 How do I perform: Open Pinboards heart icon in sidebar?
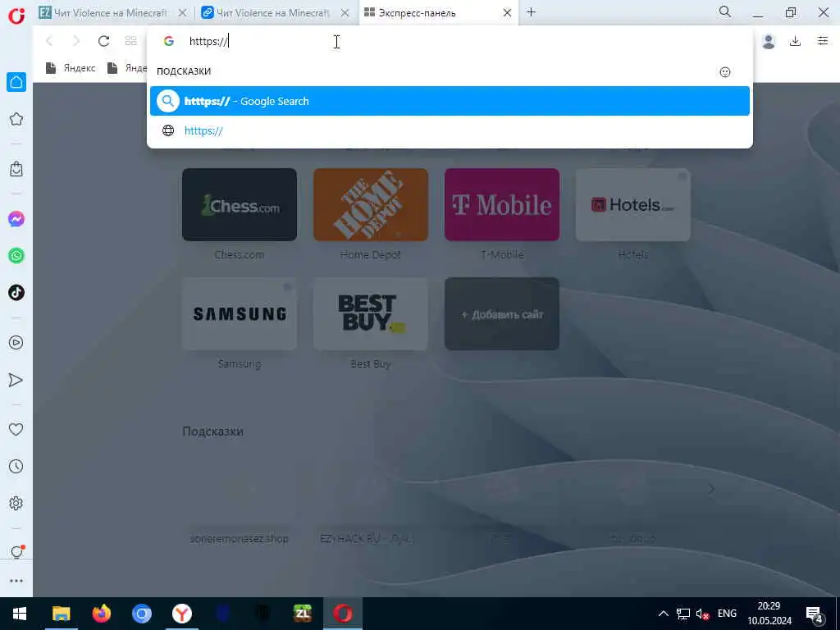click(16, 429)
